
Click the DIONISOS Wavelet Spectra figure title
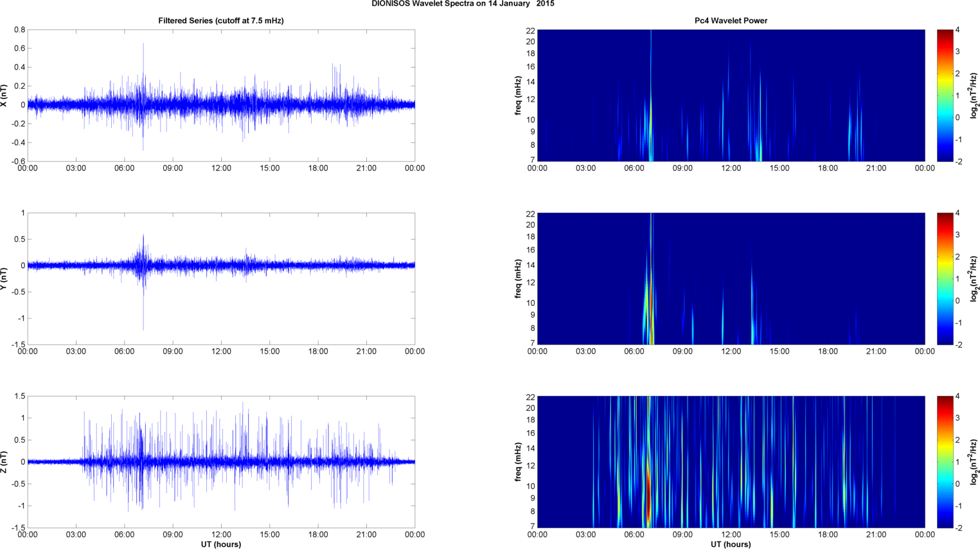tap(463, 4)
